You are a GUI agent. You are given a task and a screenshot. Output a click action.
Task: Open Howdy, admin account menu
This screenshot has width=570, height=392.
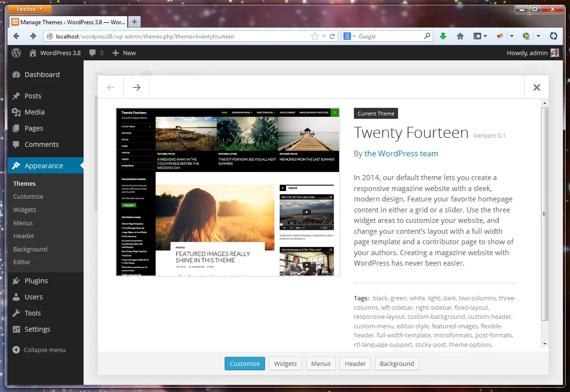coord(532,53)
